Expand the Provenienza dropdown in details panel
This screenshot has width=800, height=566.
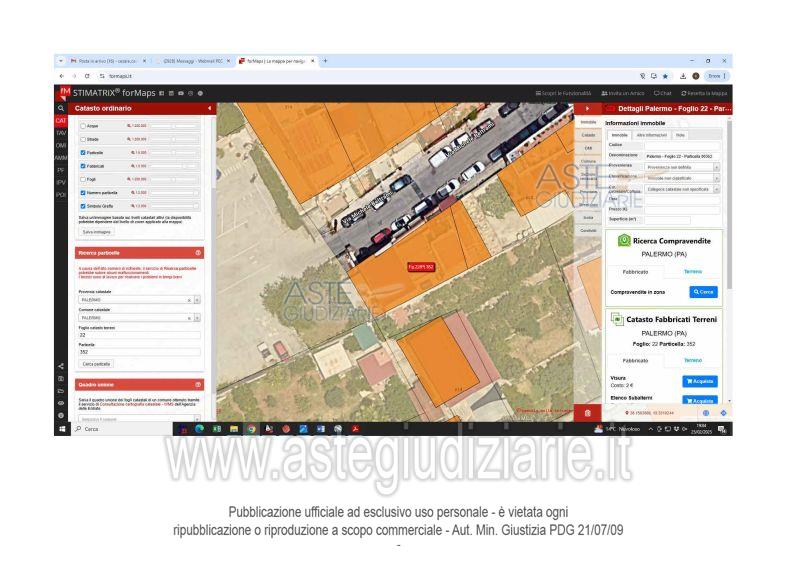pos(716,166)
